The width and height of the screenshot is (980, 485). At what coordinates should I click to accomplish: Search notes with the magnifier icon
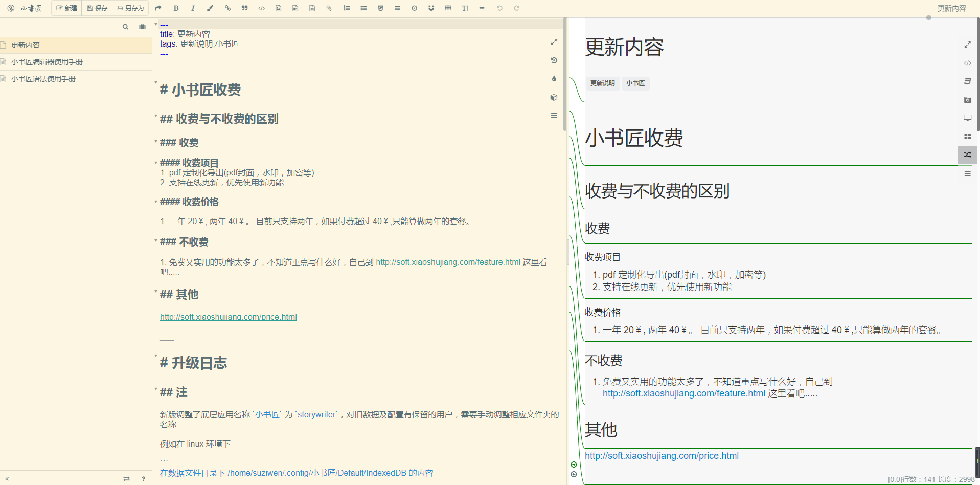coord(125,27)
